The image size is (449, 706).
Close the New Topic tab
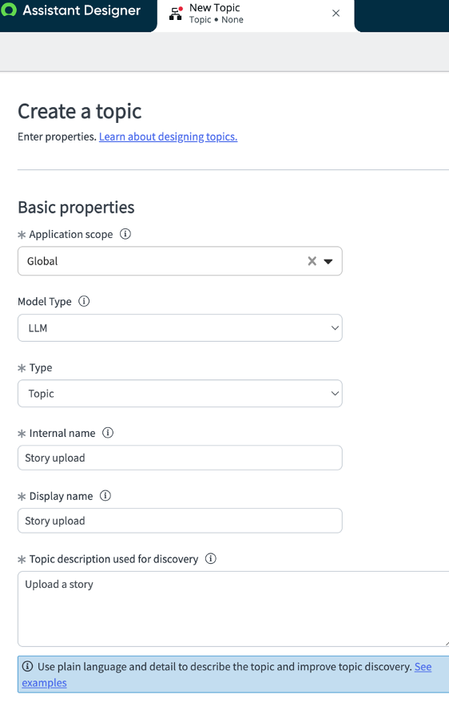point(336,14)
